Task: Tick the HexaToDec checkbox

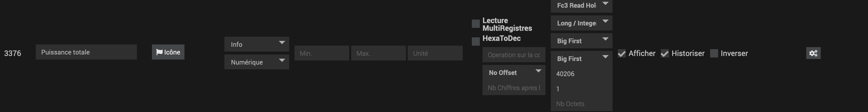Action: click(475, 41)
